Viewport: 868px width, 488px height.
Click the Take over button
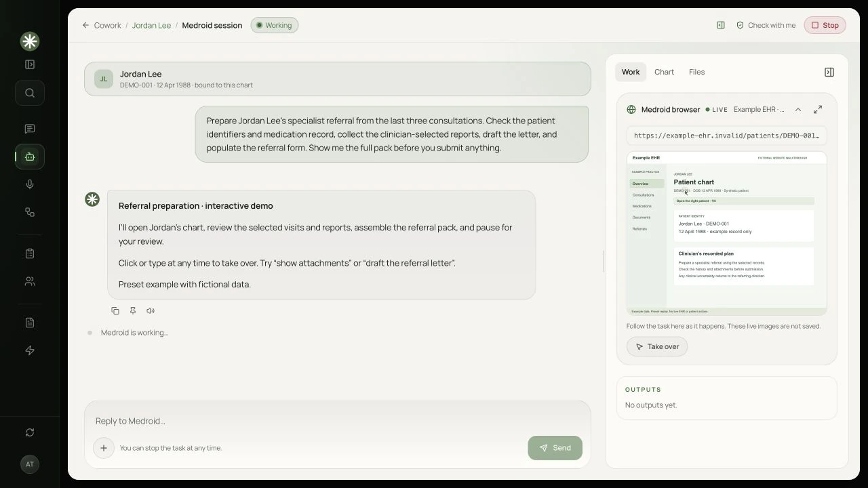point(657,346)
